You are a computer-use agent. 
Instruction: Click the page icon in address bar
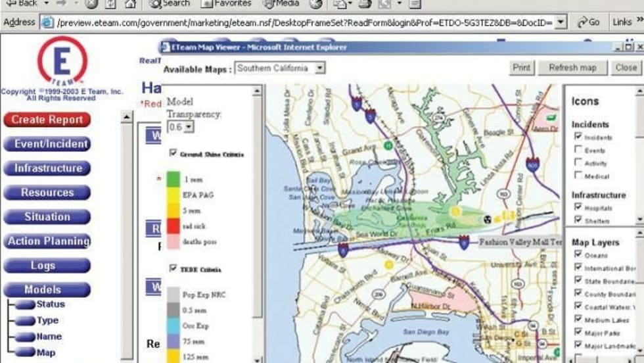point(47,22)
